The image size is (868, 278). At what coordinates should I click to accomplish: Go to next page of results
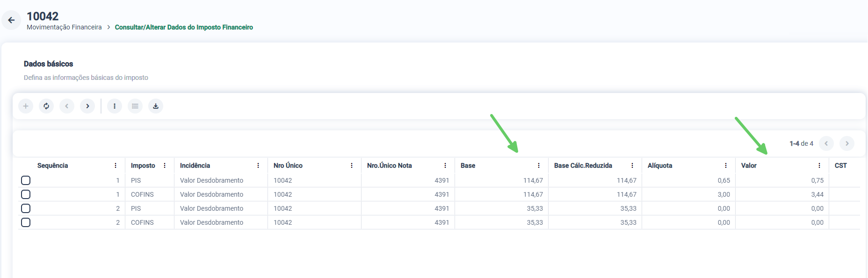[x=847, y=143]
